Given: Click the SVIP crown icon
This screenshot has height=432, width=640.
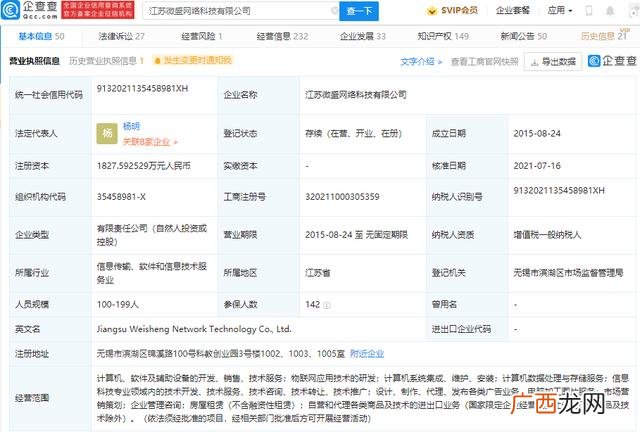Looking at the screenshot, I should click(431, 11).
